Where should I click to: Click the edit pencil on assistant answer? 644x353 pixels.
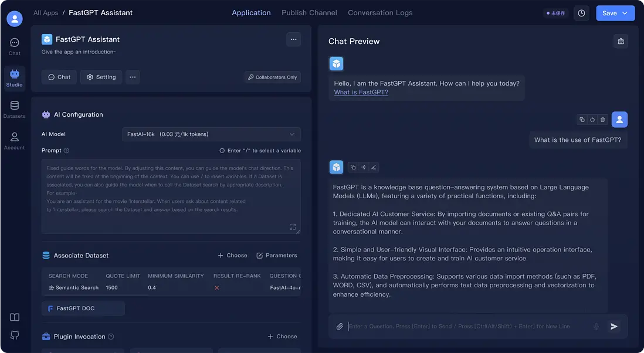(x=374, y=167)
